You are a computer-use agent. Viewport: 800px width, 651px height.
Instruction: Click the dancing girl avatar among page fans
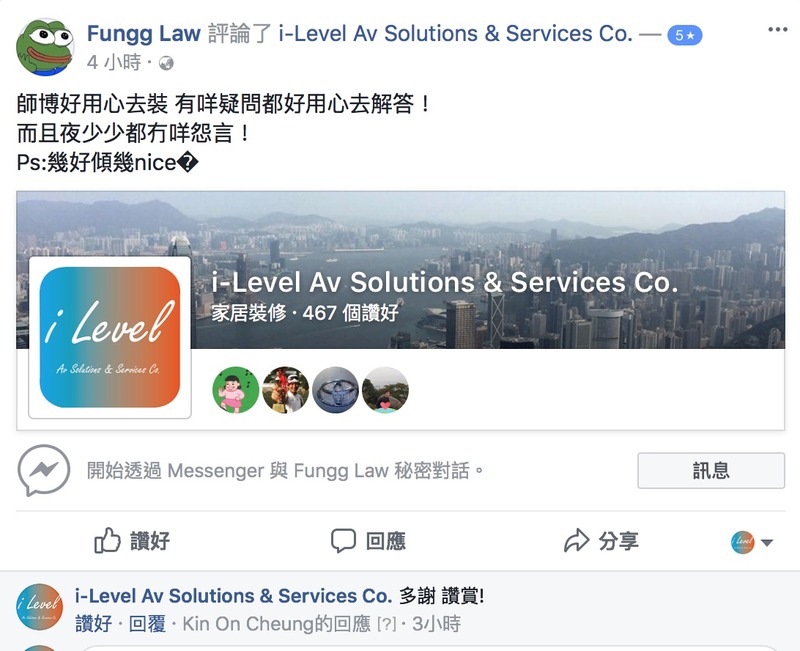pos(235,390)
